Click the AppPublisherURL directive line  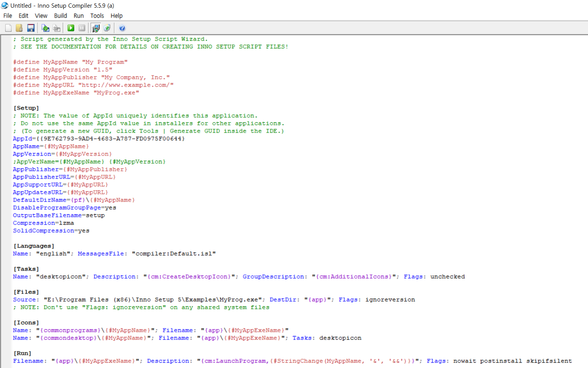click(x=64, y=177)
